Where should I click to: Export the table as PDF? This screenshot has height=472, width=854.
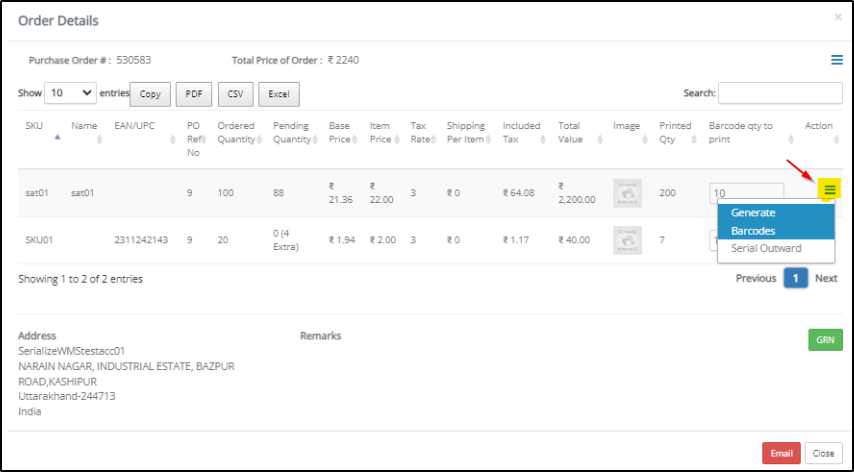point(193,94)
